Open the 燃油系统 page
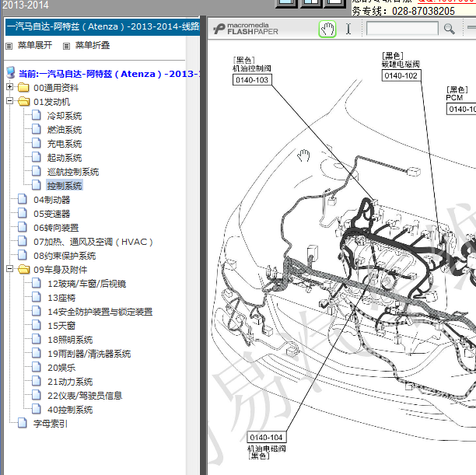Screen dimensions: 476x475 point(65,130)
